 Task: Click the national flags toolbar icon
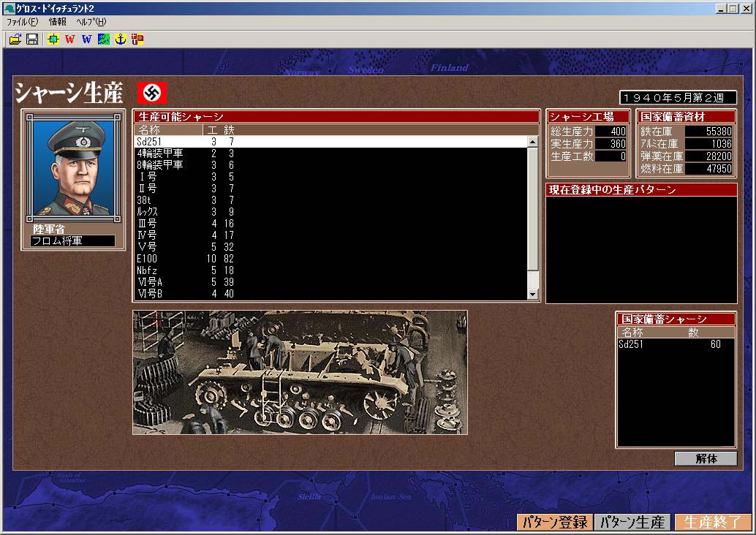pyautogui.click(x=137, y=39)
